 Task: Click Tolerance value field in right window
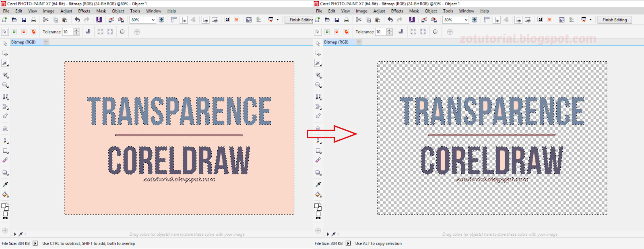coord(381,32)
